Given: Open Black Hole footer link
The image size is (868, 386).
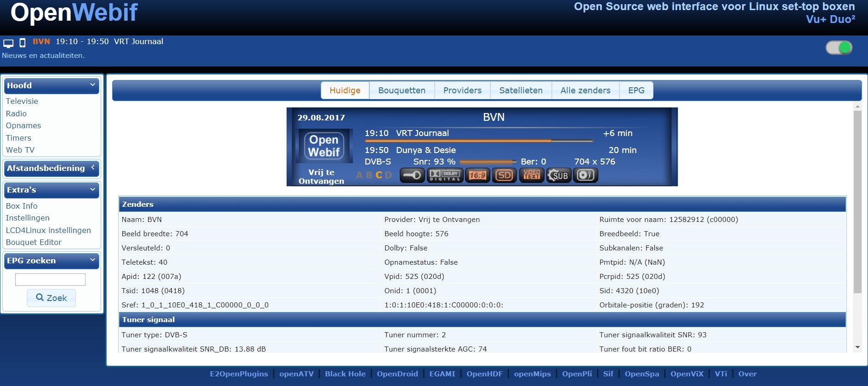Looking at the screenshot, I should pos(345,374).
